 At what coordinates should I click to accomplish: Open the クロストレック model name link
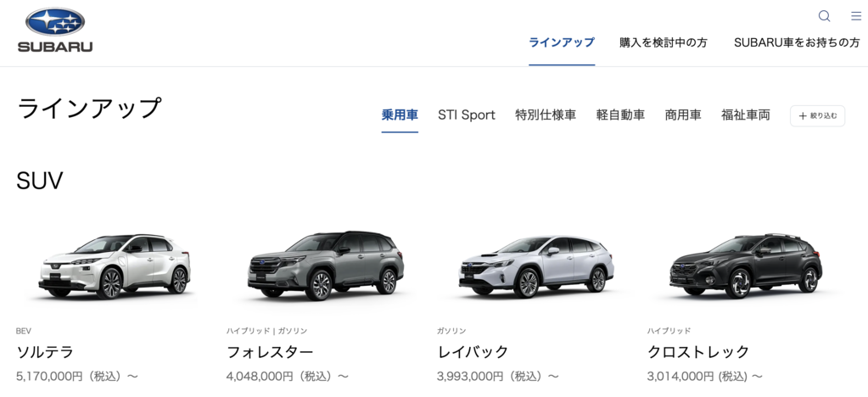(698, 351)
